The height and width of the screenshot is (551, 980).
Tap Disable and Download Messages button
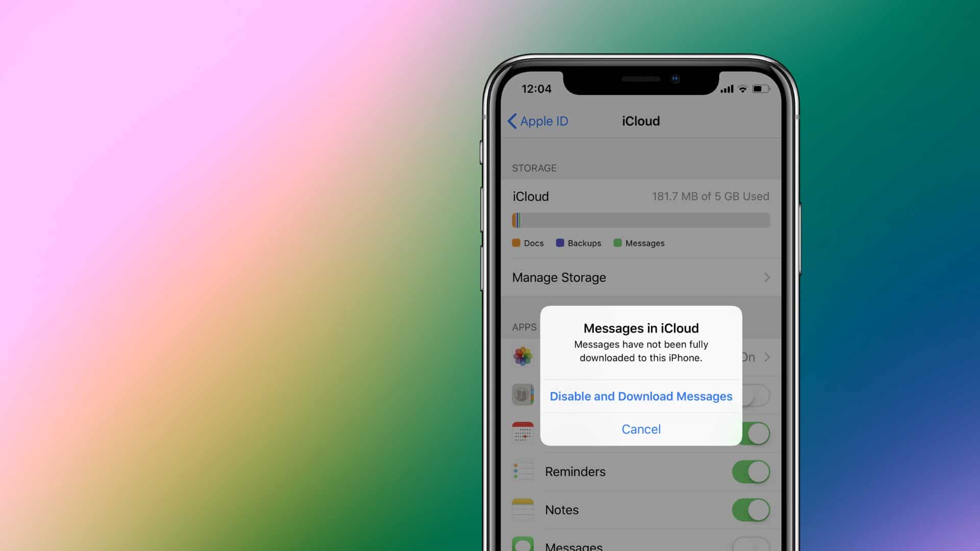pos(641,395)
